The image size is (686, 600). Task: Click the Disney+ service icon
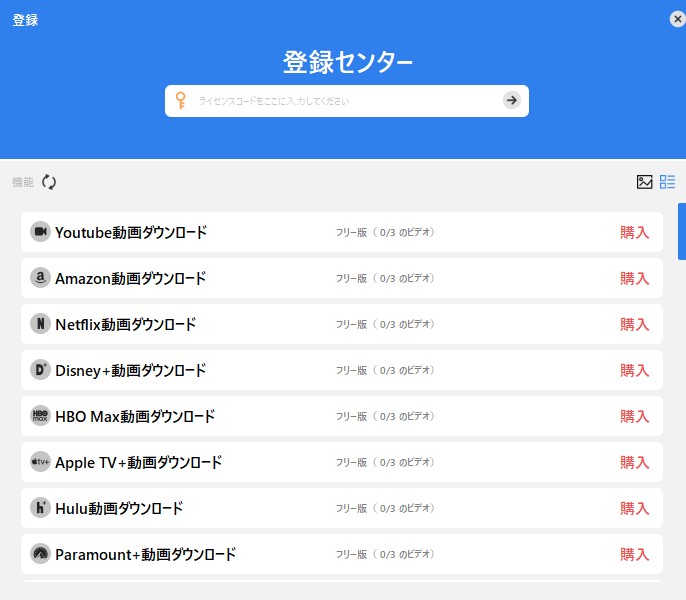(40, 370)
